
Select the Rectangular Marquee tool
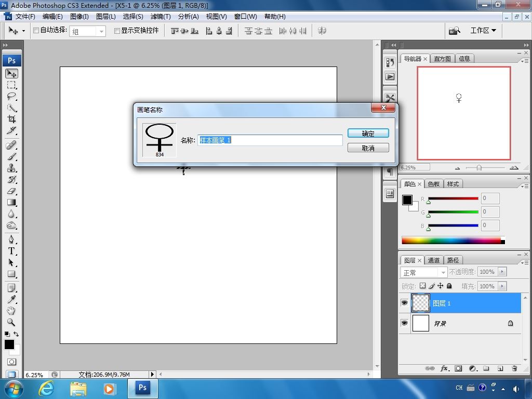click(11, 85)
